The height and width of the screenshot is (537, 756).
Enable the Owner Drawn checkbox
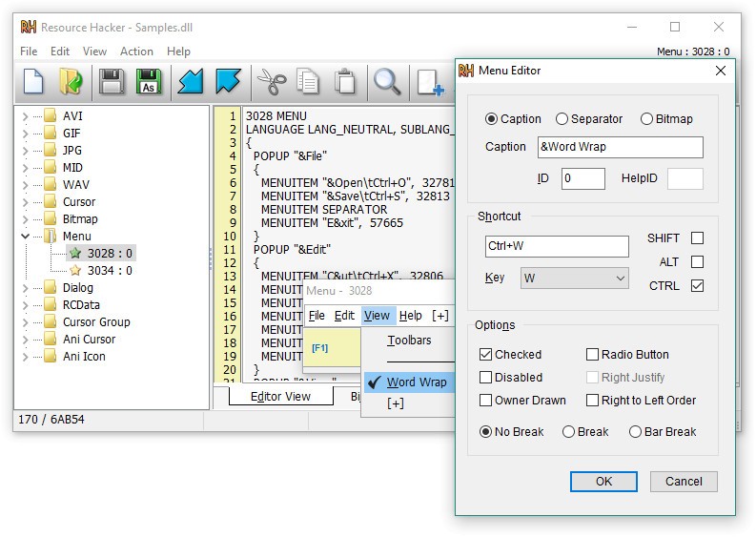pyautogui.click(x=485, y=400)
